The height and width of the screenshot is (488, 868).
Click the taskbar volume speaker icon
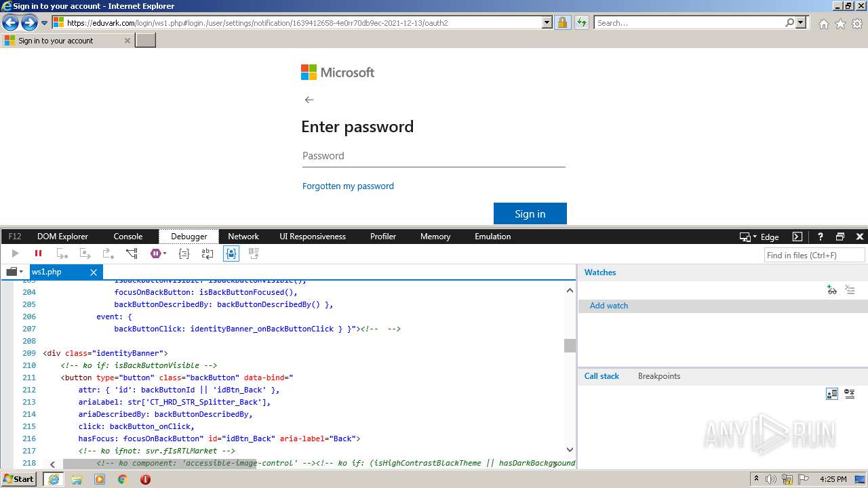click(x=771, y=479)
